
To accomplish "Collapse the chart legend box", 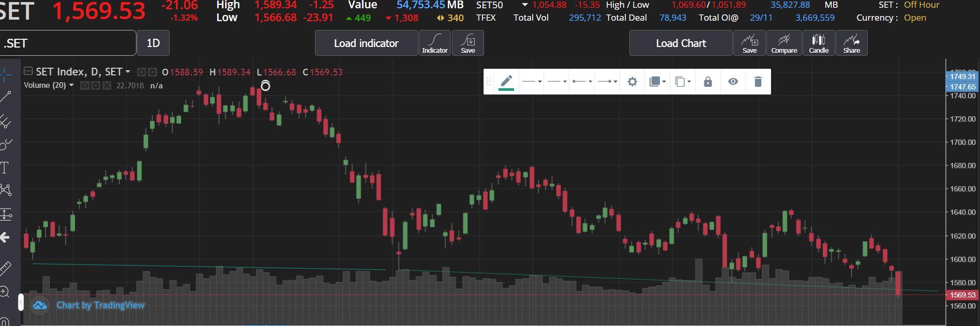I will [28, 71].
